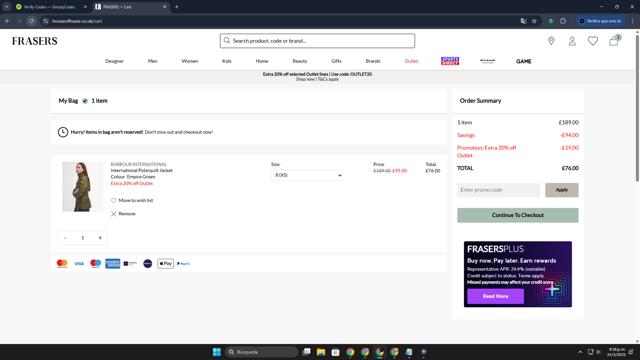
Task: Click the page vertical scrollbar
Action: [637, 108]
